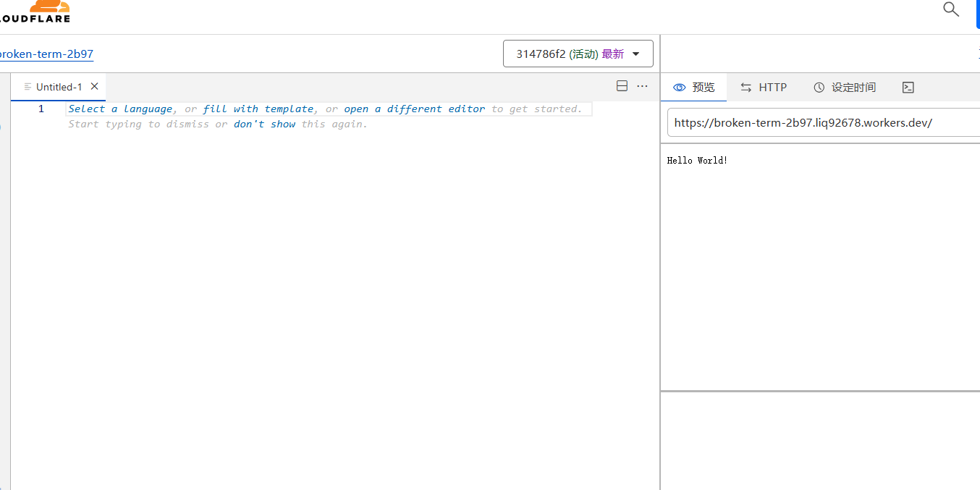Select the Untitled-1 editor tab
Screen dimensions: 980x490
[x=59, y=86]
